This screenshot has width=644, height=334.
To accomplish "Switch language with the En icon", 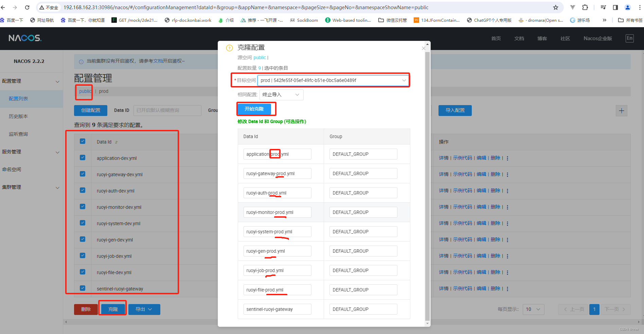I will point(629,38).
